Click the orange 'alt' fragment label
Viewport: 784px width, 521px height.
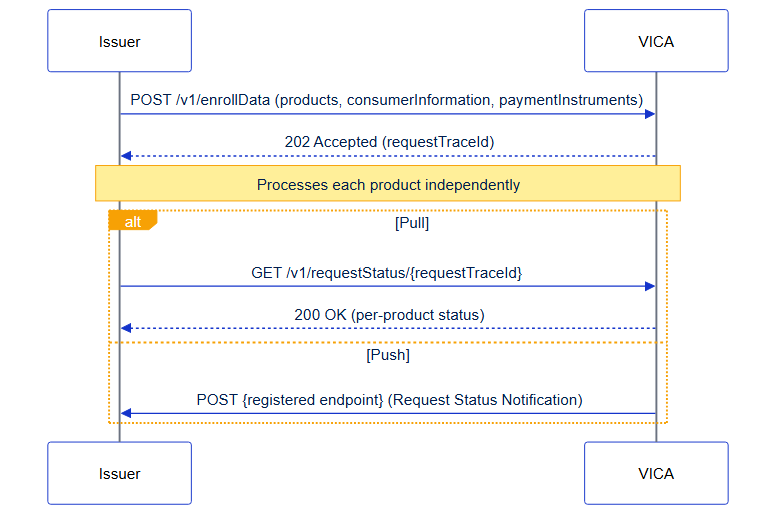[x=133, y=220]
